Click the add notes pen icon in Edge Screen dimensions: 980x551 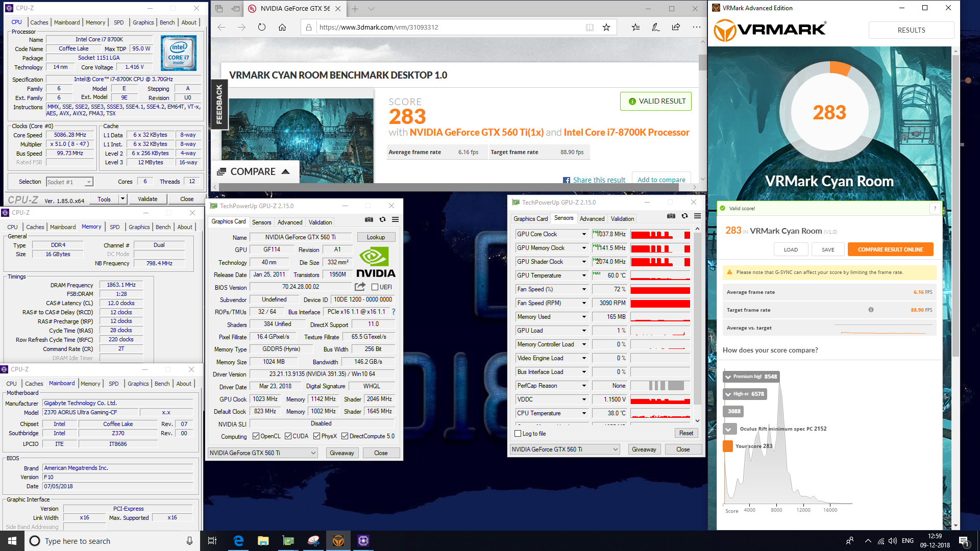click(x=656, y=28)
